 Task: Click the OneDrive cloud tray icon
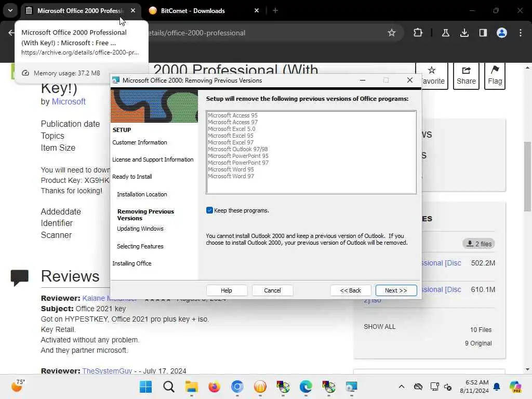pos(418,387)
